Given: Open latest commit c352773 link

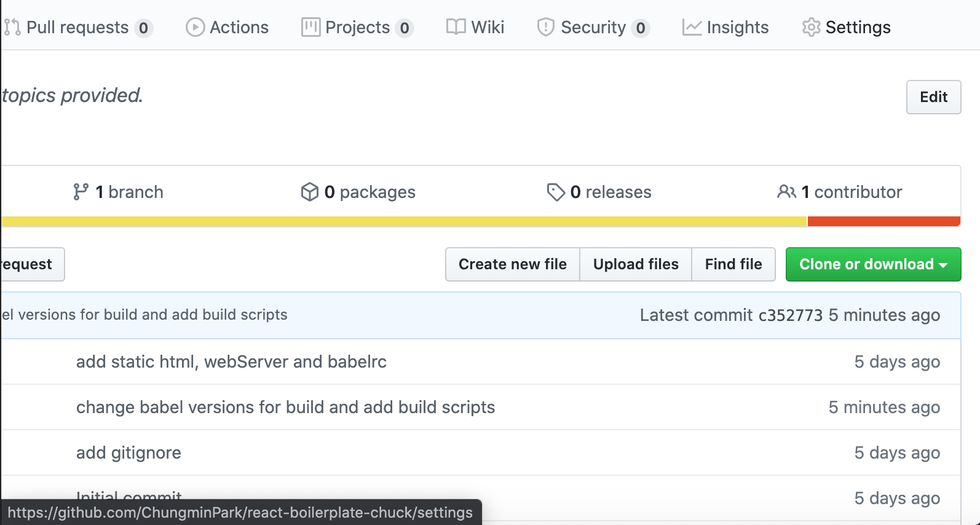Looking at the screenshot, I should point(790,315).
